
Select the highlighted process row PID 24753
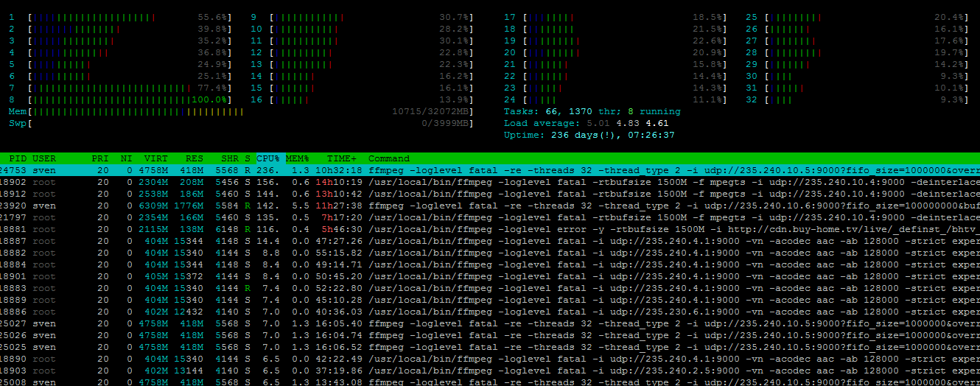(490, 170)
